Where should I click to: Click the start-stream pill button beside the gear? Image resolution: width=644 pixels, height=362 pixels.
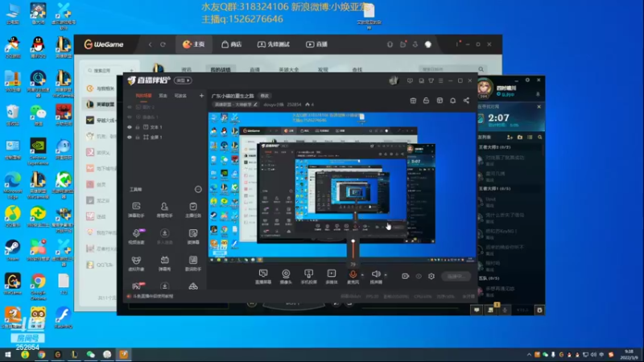(x=456, y=276)
